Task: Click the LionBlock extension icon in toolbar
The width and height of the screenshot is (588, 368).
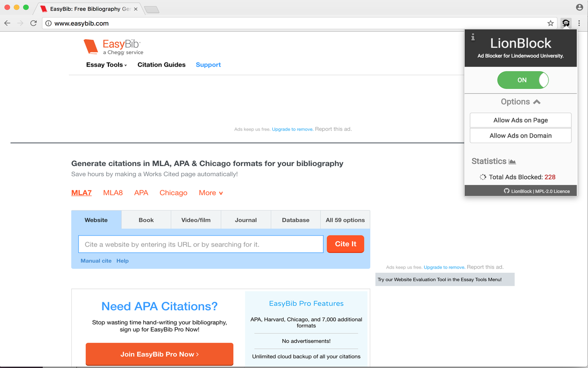Action: point(566,23)
